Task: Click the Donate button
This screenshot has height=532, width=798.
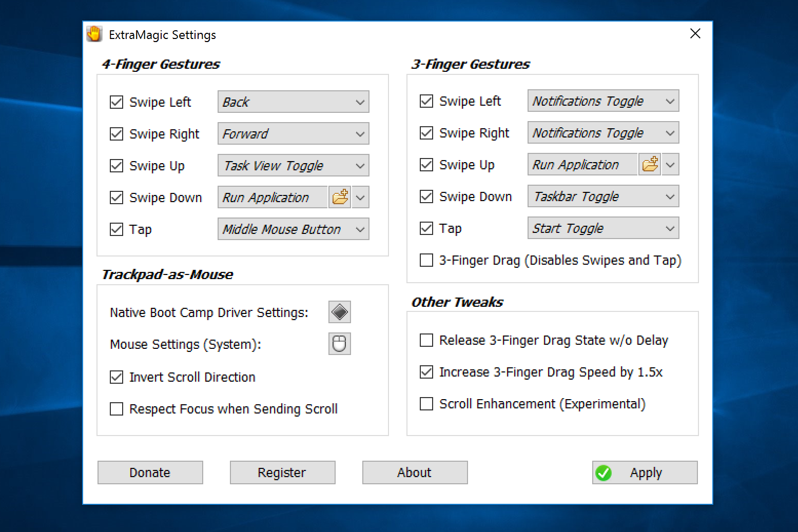Action: [x=150, y=472]
